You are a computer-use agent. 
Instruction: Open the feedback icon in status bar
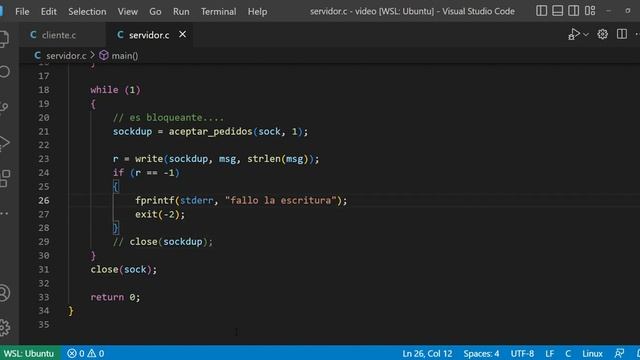[619, 353]
